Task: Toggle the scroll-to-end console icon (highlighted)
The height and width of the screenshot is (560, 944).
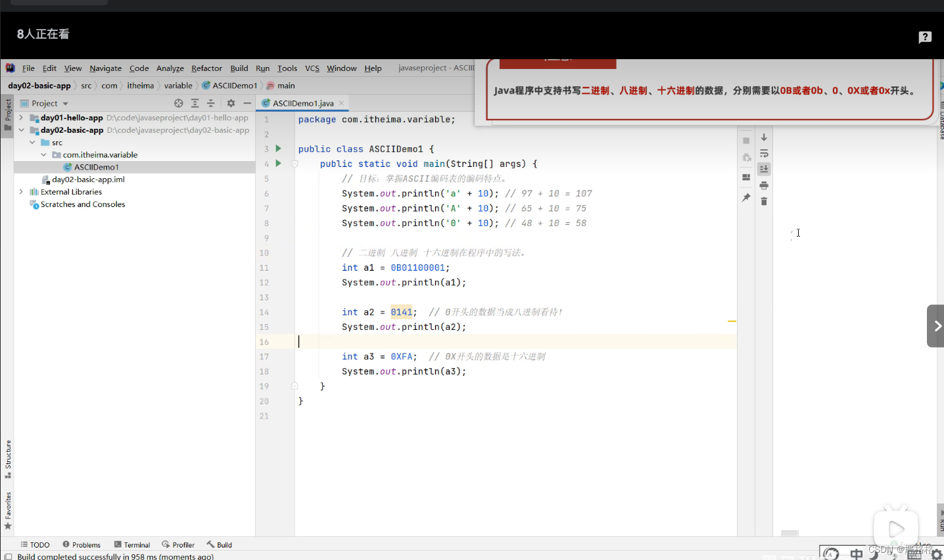Action: (x=764, y=169)
